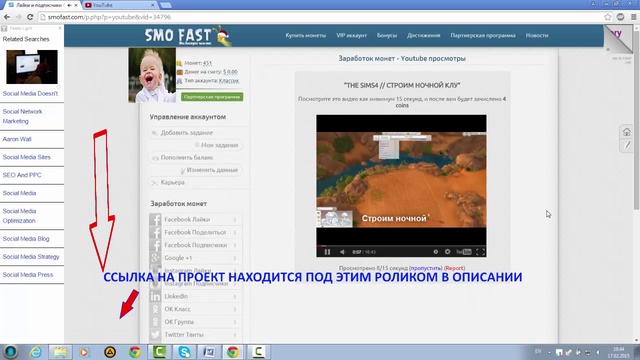Open Internet Explorer from the taskbar
Screen dimensions: 640x360
(36, 352)
